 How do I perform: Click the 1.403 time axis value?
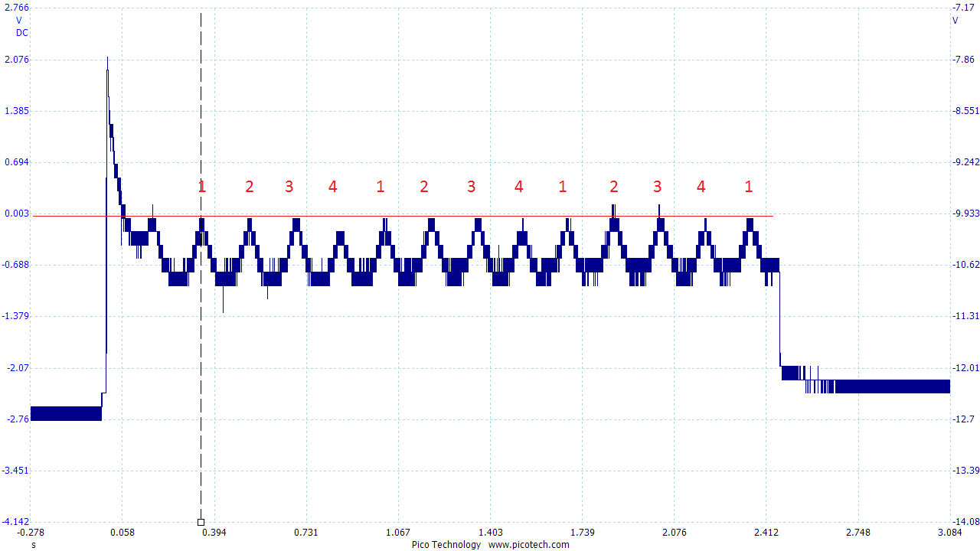(490, 533)
